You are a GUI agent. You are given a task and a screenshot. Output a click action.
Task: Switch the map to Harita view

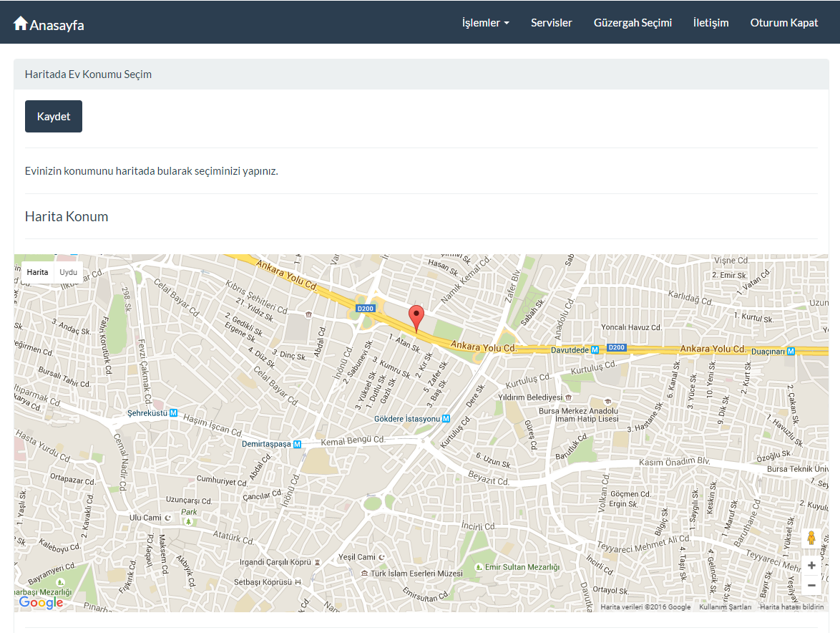pos(37,272)
